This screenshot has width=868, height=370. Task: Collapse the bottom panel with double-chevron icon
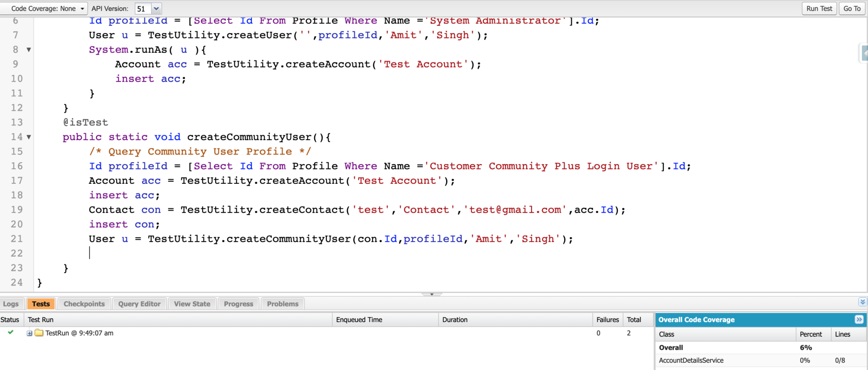coord(863,302)
